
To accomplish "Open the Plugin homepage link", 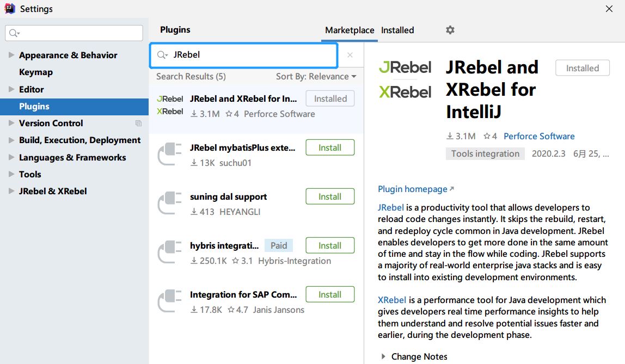I will point(412,189).
